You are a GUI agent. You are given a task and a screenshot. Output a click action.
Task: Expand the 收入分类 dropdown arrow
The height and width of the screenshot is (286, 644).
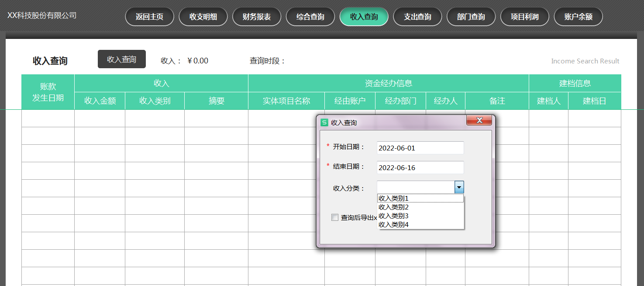click(x=459, y=188)
